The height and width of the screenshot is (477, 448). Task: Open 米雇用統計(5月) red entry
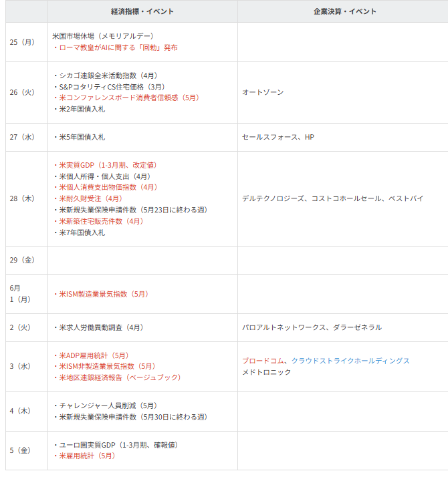(84, 456)
